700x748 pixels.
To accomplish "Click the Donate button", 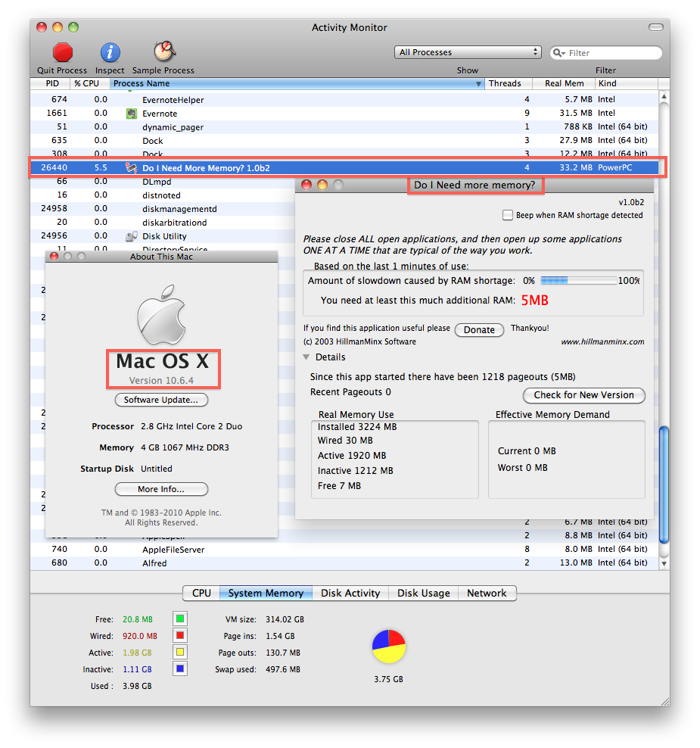I will point(479,329).
